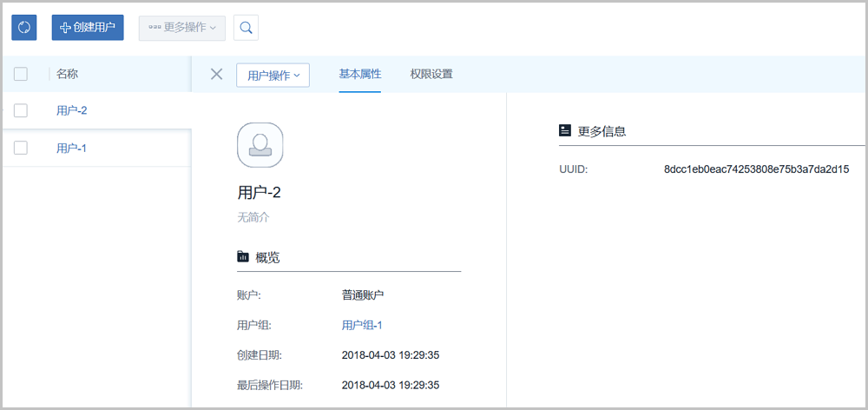Open the 更多操作 dropdown
The image size is (868, 410).
[182, 27]
